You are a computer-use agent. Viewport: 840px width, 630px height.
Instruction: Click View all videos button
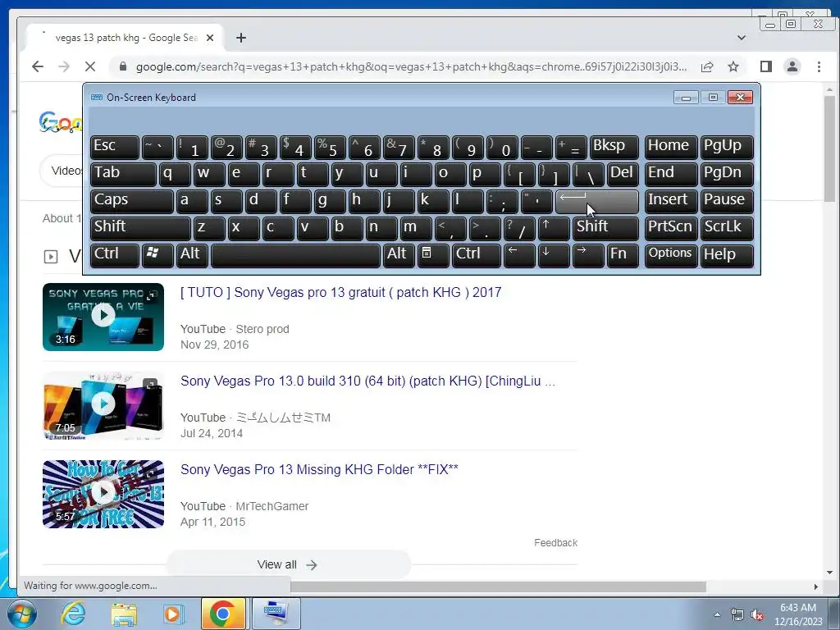(288, 564)
